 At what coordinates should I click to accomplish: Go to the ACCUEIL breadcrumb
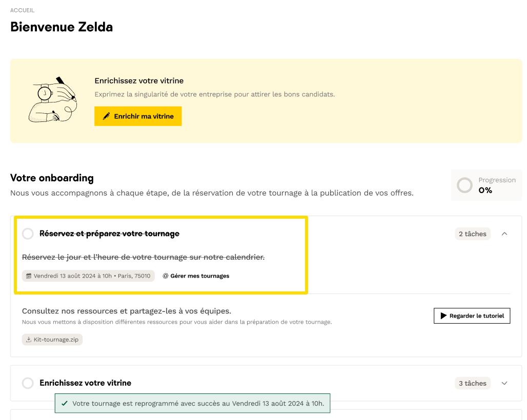click(23, 10)
